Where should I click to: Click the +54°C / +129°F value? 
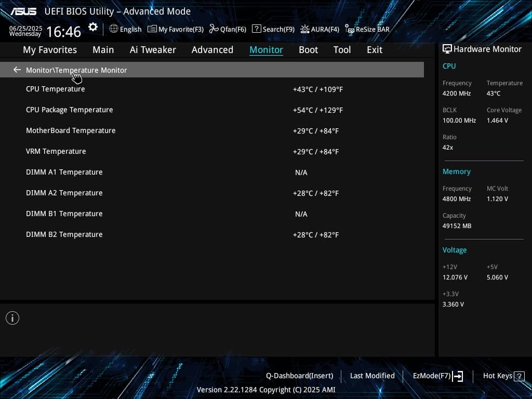pos(318,110)
